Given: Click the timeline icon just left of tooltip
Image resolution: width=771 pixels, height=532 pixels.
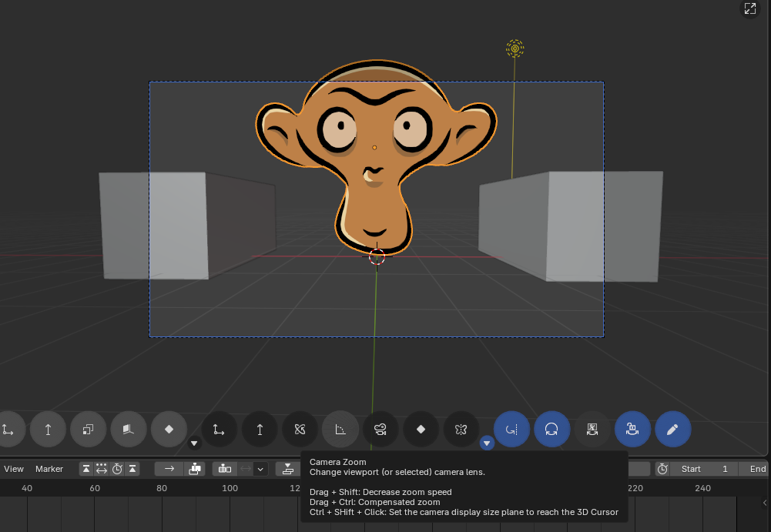Looking at the screenshot, I should point(288,469).
